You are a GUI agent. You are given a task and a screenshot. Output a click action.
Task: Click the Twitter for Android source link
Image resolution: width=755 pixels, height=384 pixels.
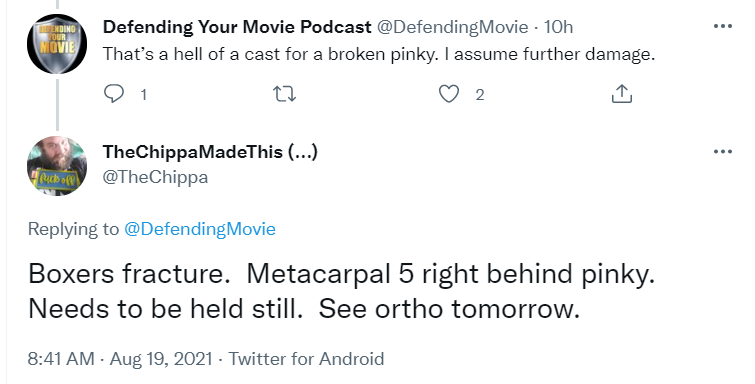click(306, 359)
